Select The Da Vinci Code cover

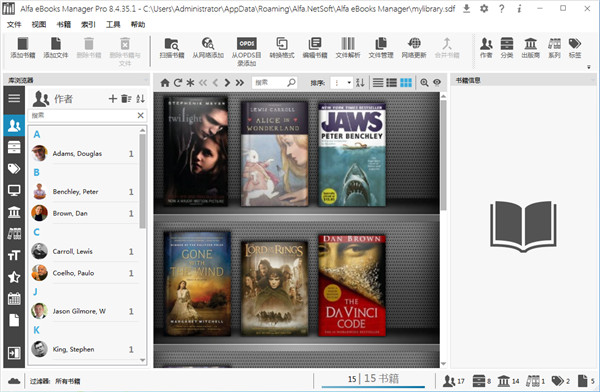[352, 286]
